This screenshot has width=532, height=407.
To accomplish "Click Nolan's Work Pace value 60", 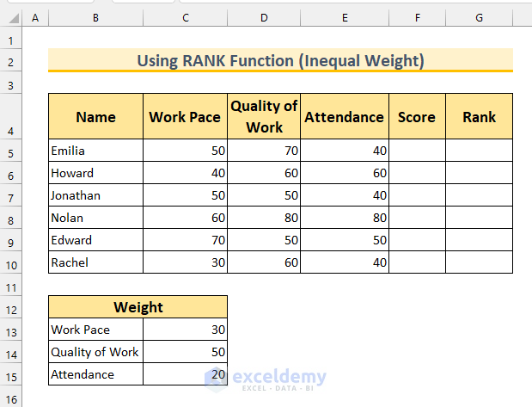I will coord(185,218).
